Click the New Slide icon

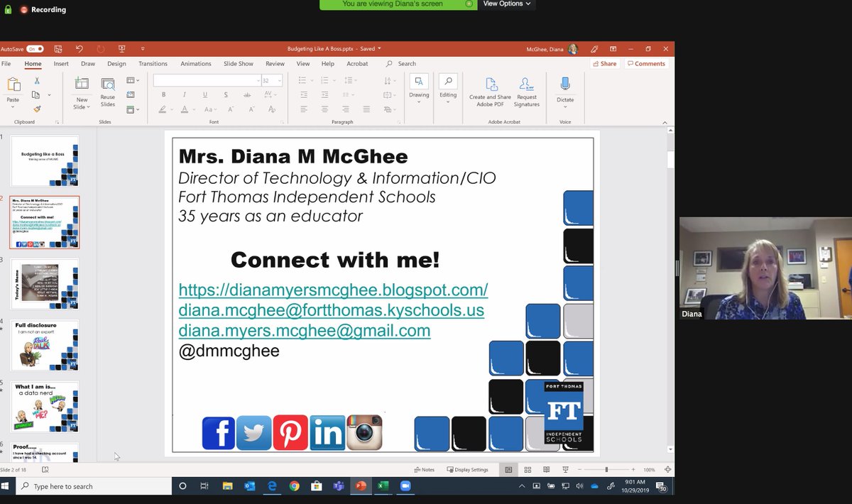(82, 84)
